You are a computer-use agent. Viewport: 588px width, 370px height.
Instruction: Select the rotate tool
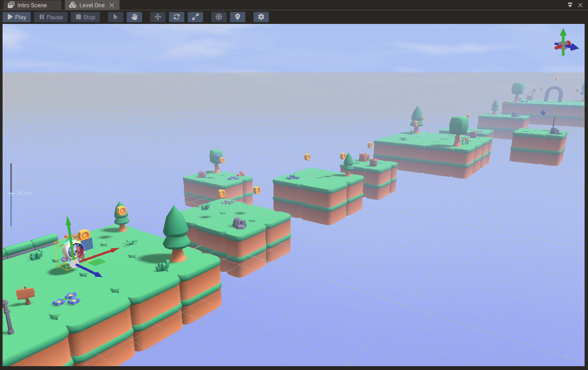click(177, 17)
